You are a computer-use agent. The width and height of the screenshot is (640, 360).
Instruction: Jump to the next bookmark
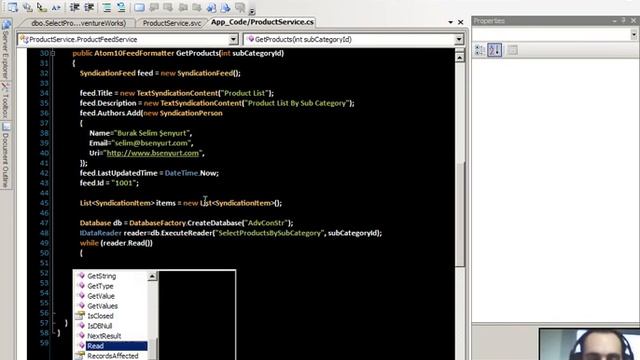pos(168,7)
